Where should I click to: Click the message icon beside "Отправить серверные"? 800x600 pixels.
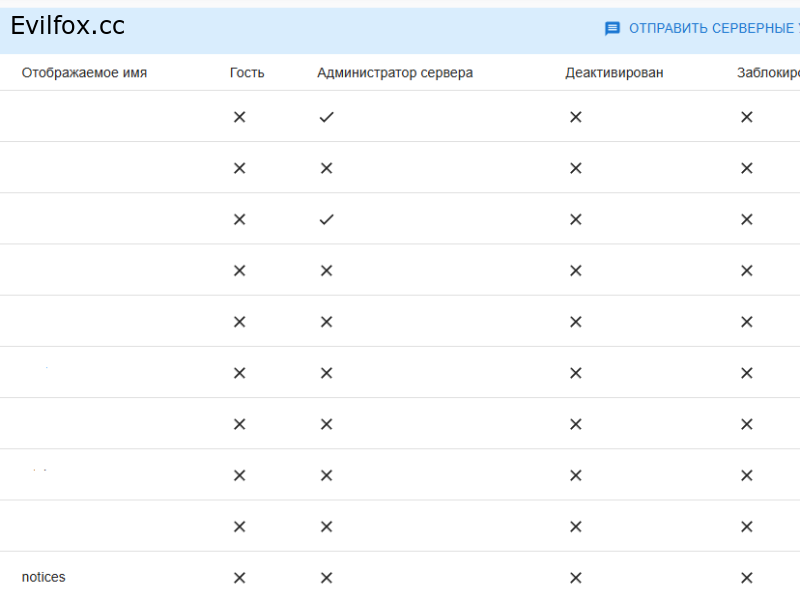[x=613, y=29]
